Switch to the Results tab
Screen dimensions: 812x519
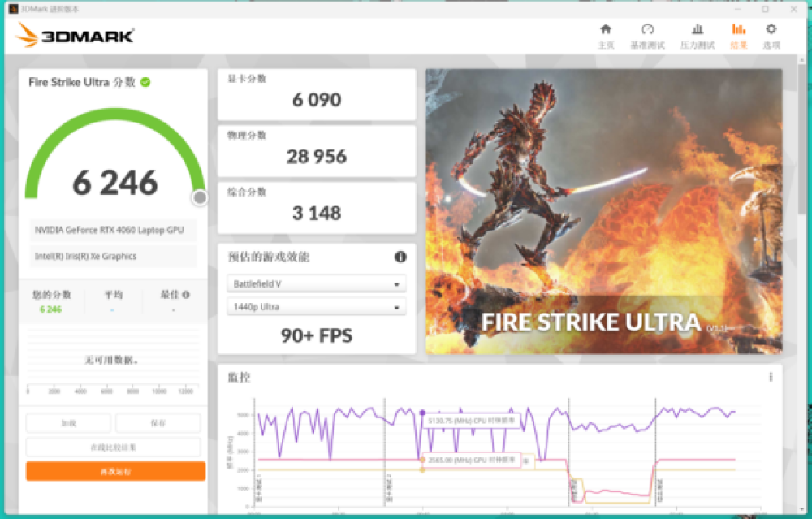(x=738, y=36)
